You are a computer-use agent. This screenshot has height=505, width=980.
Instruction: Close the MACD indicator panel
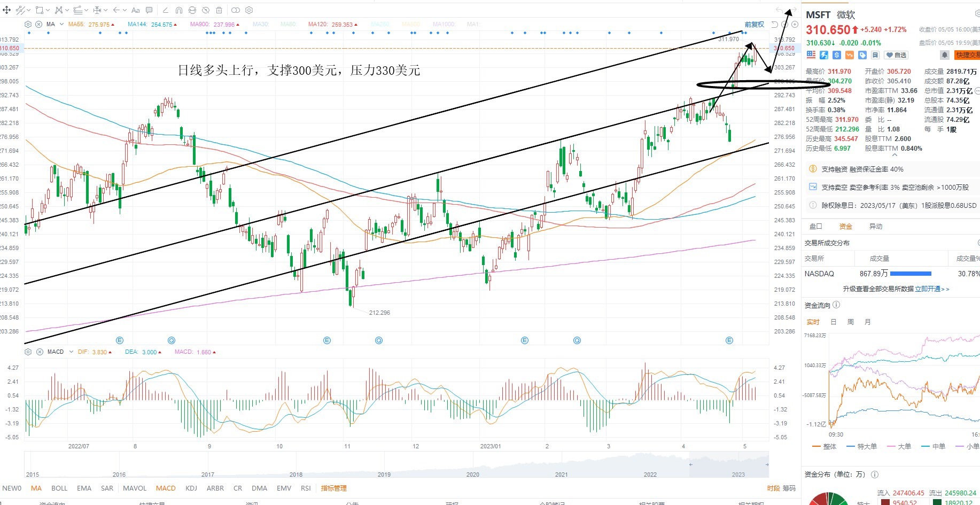point(38,352)
